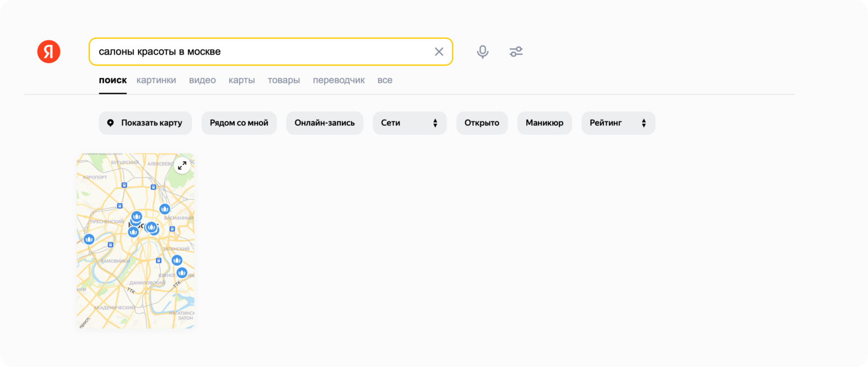Enable the Онлайн-запись filter
The height and width of the screenshot is (367, 868).
click(324, 123)
